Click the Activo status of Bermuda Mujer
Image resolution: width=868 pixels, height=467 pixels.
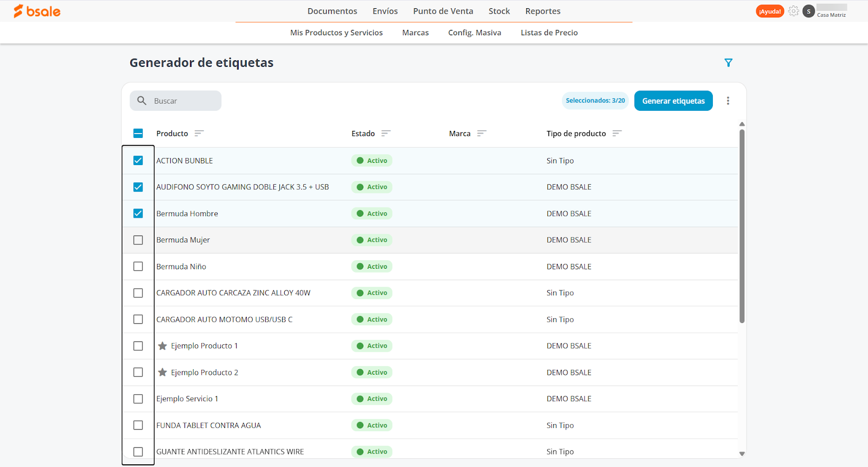372,240
